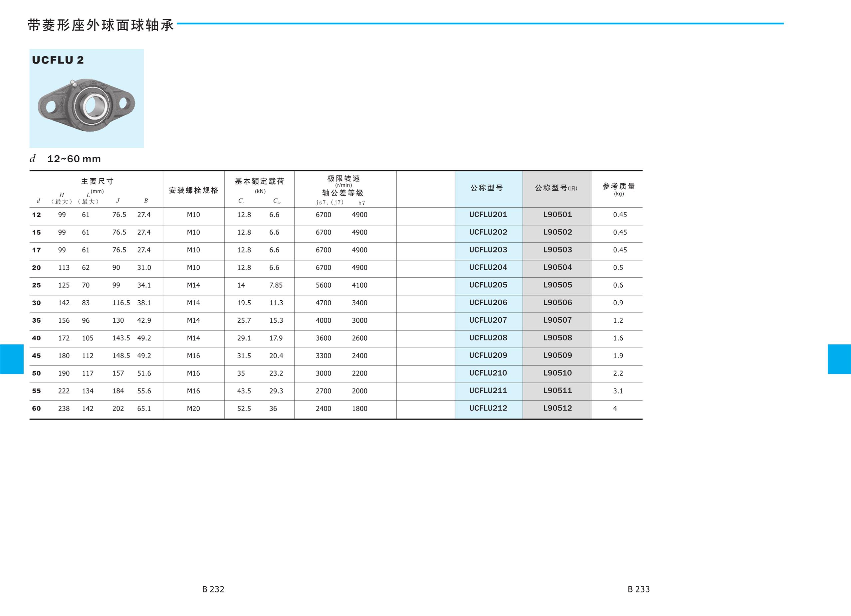851x616 pixels.
Task: Click the 安装螺栓规格 column header
Action: (193, 191)
